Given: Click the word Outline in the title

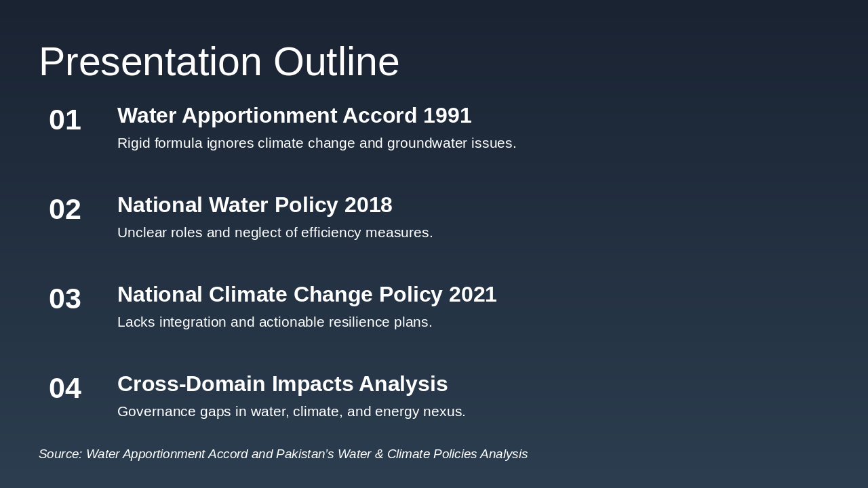Looking at the screenshot, I should [x=336, y=62].
